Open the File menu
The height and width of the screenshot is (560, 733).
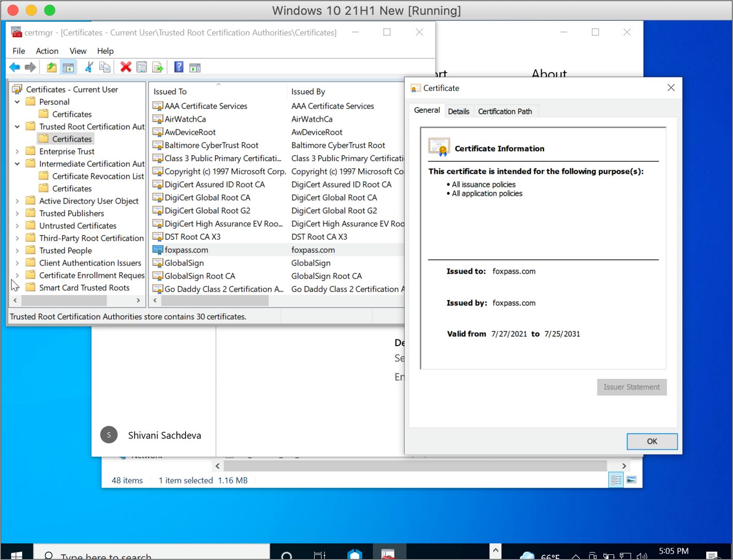(19, 51)
